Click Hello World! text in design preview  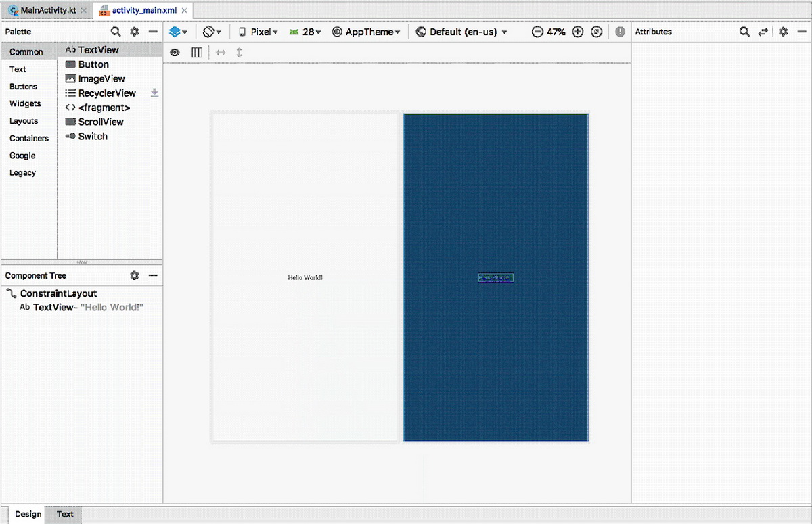click(305, 277)
